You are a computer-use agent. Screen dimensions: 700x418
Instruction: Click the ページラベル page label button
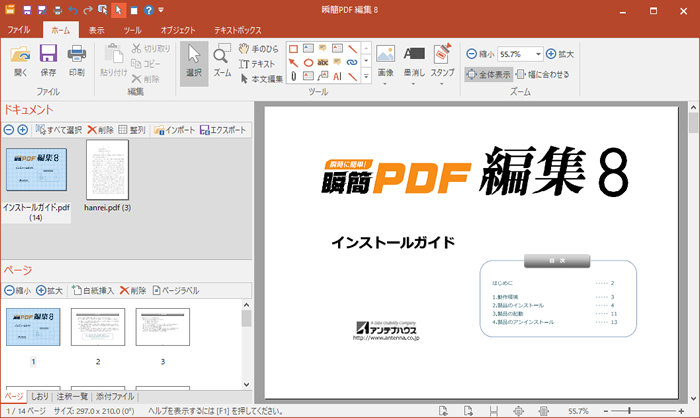pyautogui.click(x=175, y=291)
